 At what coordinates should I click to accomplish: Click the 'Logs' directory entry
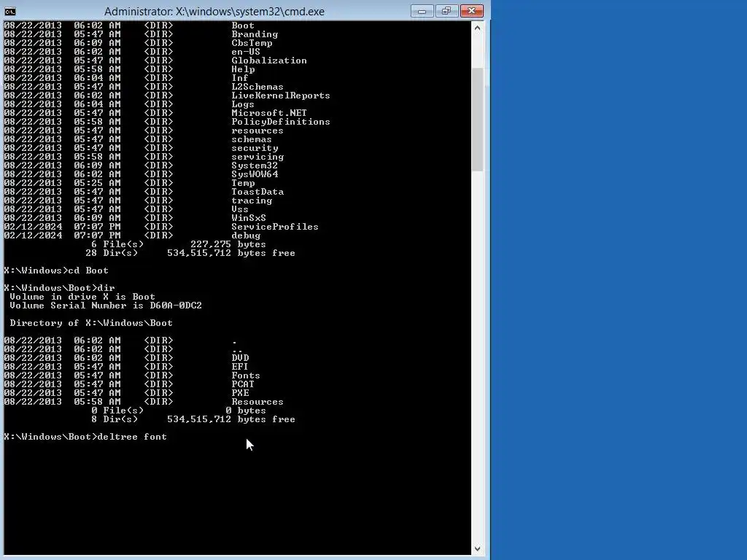[242, 104]
